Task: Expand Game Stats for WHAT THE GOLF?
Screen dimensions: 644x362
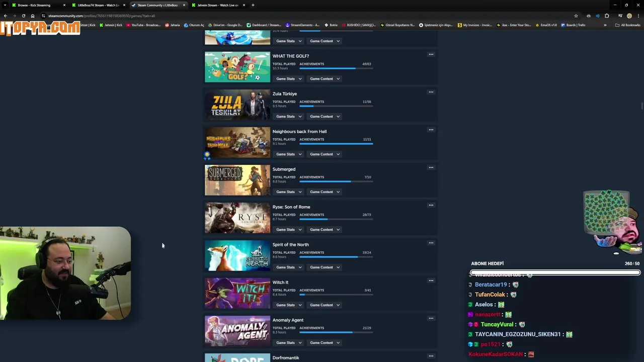Action: [289, 79]
